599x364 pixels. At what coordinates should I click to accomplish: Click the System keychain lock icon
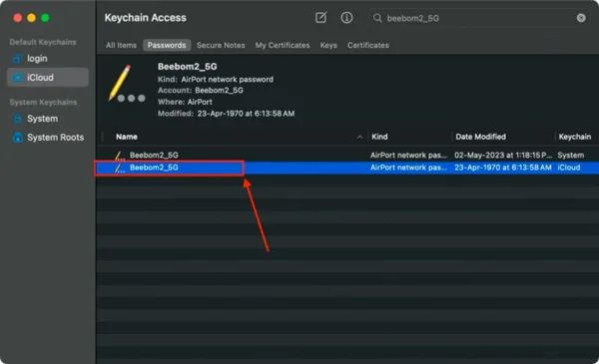(x=18, y=119)
